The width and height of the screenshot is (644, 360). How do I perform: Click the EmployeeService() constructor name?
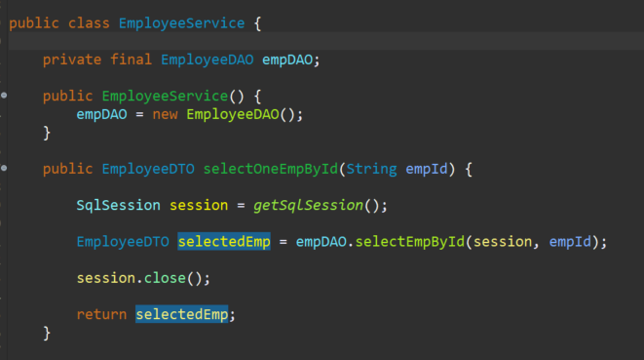click(165, 96)
